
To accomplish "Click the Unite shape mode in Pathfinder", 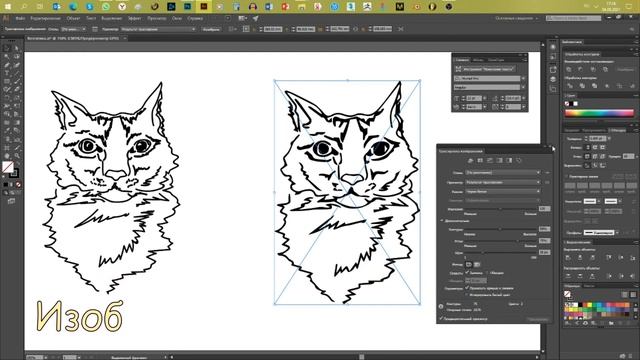I will (x=569, y=69).
